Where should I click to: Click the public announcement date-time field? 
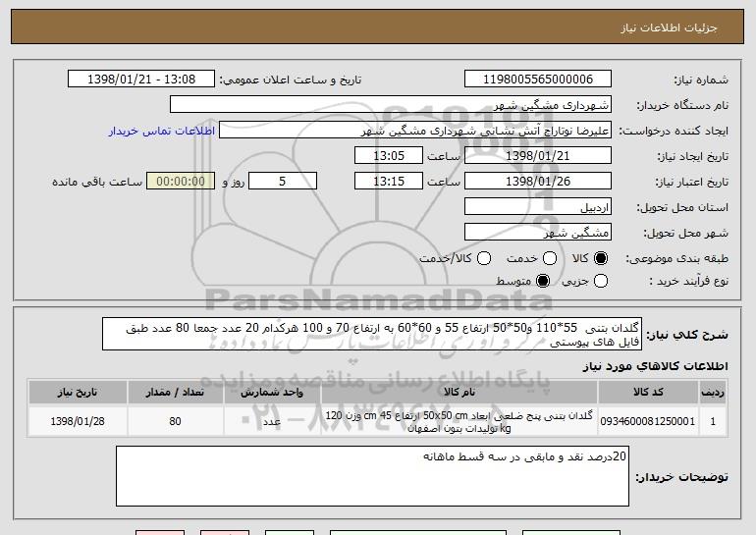tap(141, 80)
